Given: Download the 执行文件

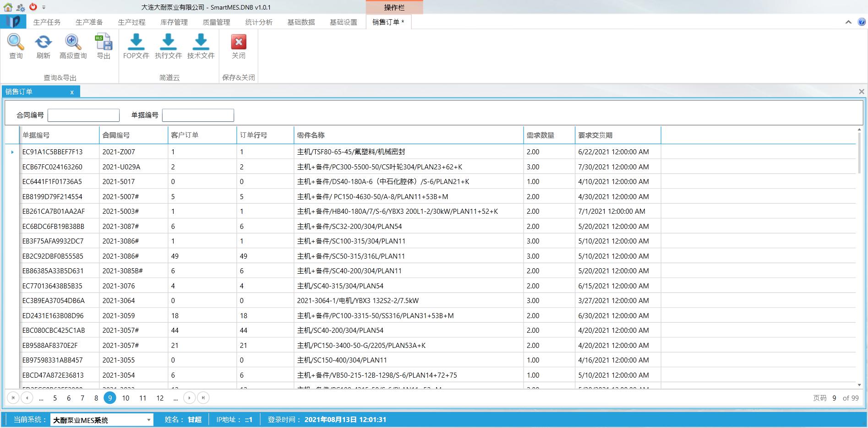Looking at the screenshot, I should (x=168, y=43).
